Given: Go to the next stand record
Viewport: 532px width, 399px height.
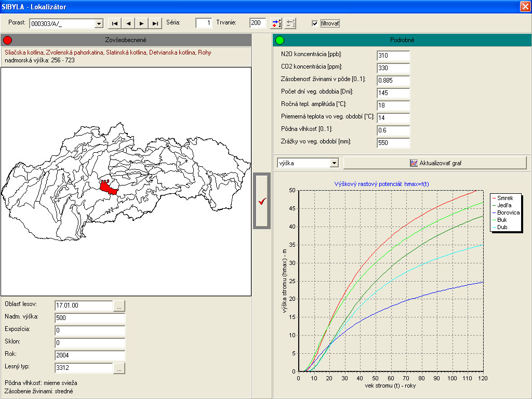Looking at the screenshot, I should coord(141,23).
